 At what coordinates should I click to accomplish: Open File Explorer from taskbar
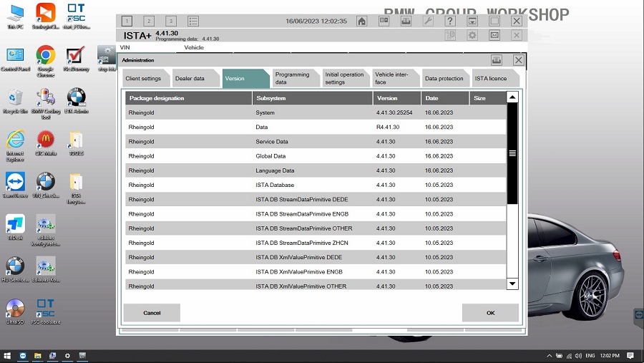37,356
